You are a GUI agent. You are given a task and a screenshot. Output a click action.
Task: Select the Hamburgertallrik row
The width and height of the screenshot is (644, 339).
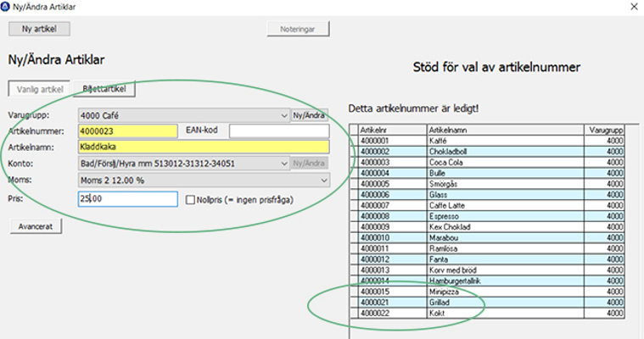[487, 281]
